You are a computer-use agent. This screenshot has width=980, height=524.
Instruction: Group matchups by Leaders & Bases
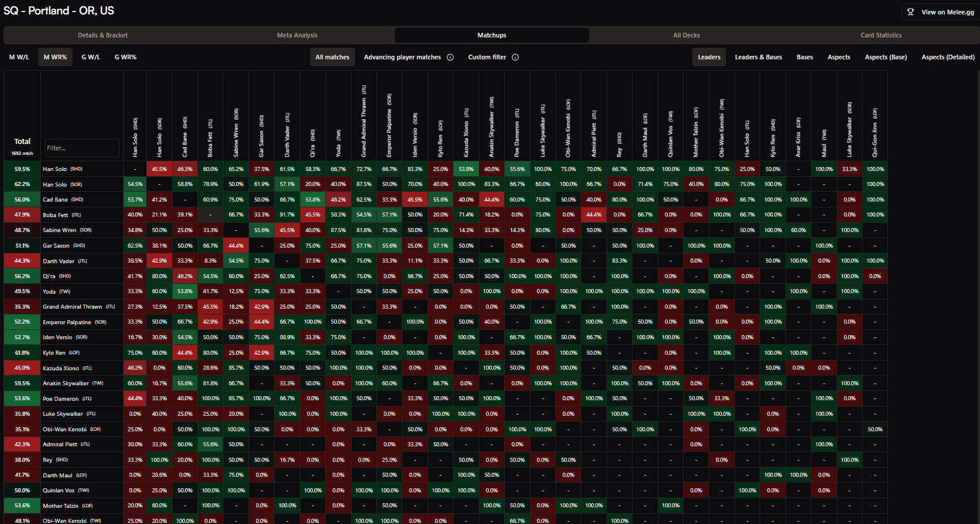pyautogui.click(x=758, y=57)
